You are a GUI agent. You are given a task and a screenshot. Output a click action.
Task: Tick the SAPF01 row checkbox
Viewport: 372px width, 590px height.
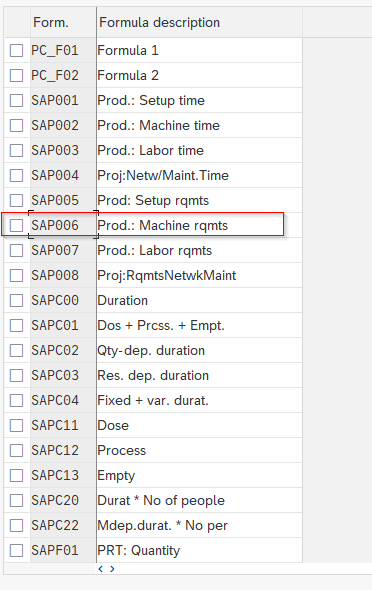[x=16, y=550]
